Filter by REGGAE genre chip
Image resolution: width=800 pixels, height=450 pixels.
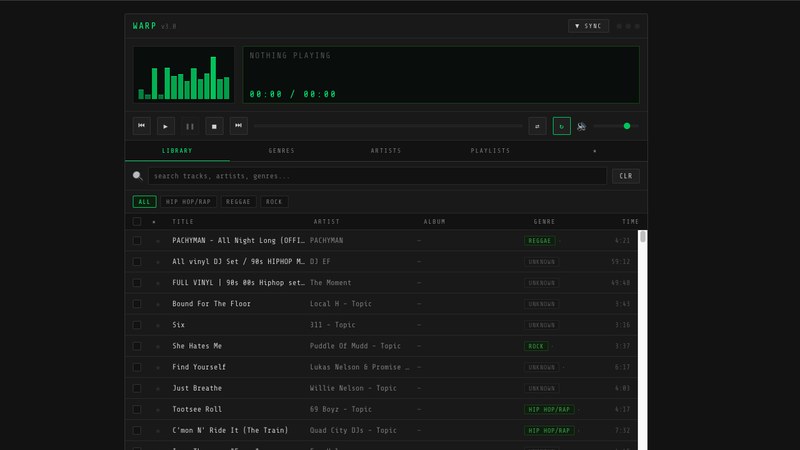pos(238,202)
